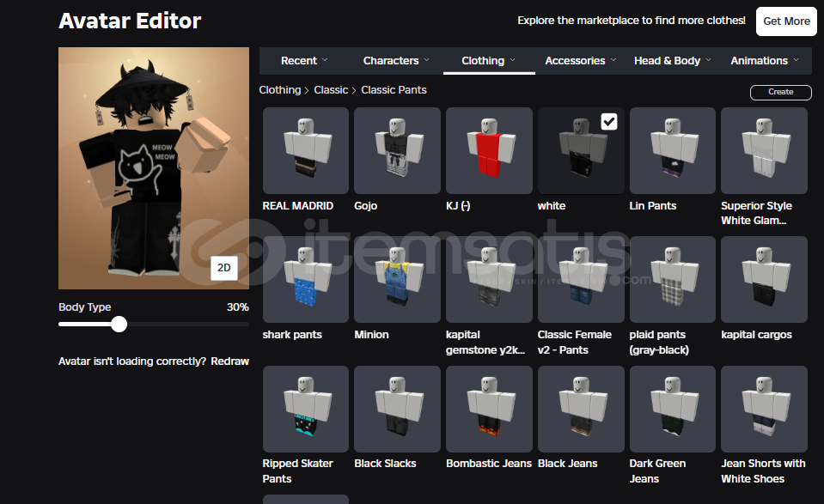Click the 'Dark Green Jeans' item name

point(657,471)
